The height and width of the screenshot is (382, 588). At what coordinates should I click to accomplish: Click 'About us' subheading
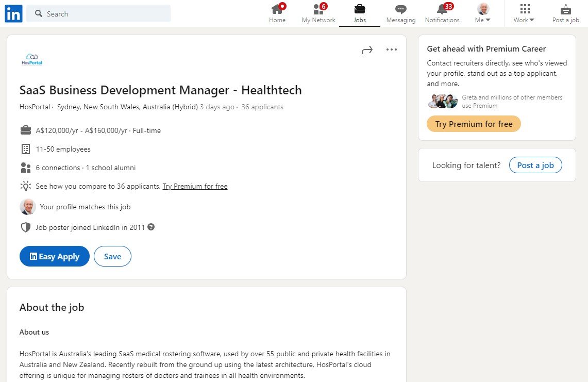(x=34, y=332)
